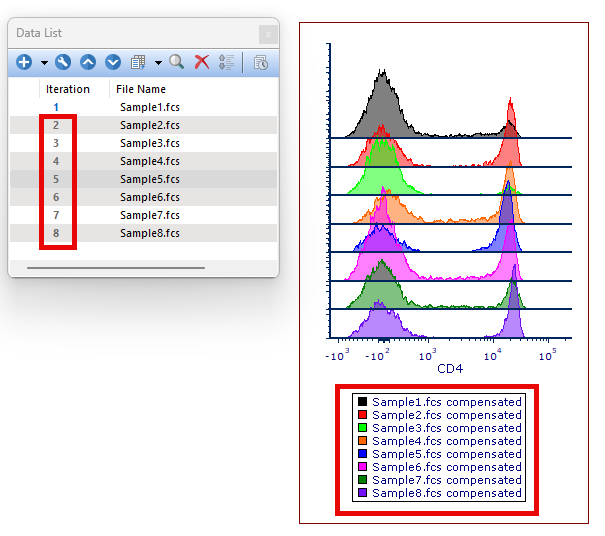This screenshot has height=536, width=605.
Task: Click the move down arrow icon
Action: point(113,63)
